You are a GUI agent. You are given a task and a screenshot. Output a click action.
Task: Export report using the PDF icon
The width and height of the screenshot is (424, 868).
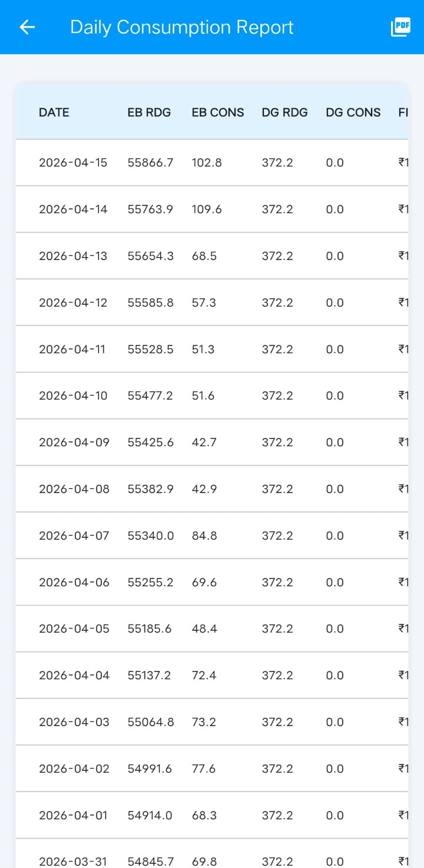coord(400,27)
